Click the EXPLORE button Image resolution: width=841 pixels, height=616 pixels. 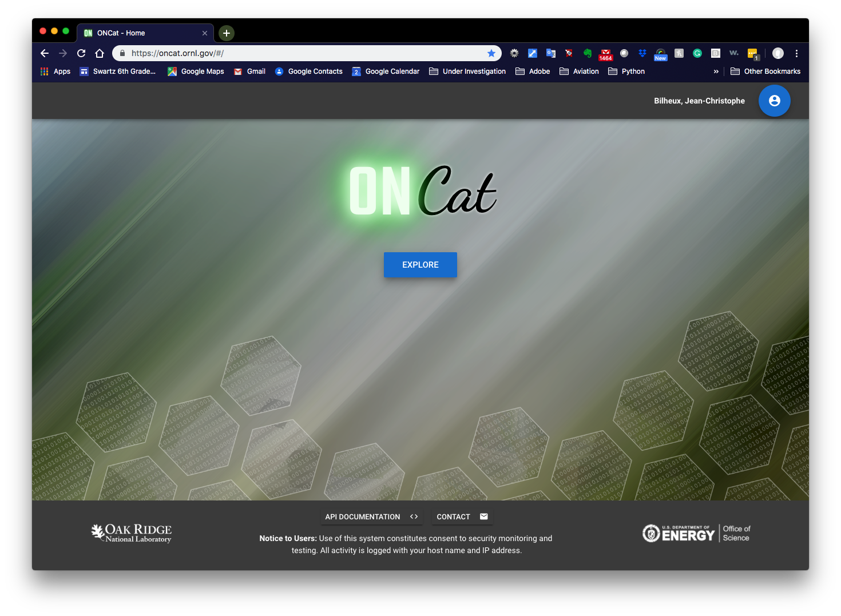click(x=420, y=264)
